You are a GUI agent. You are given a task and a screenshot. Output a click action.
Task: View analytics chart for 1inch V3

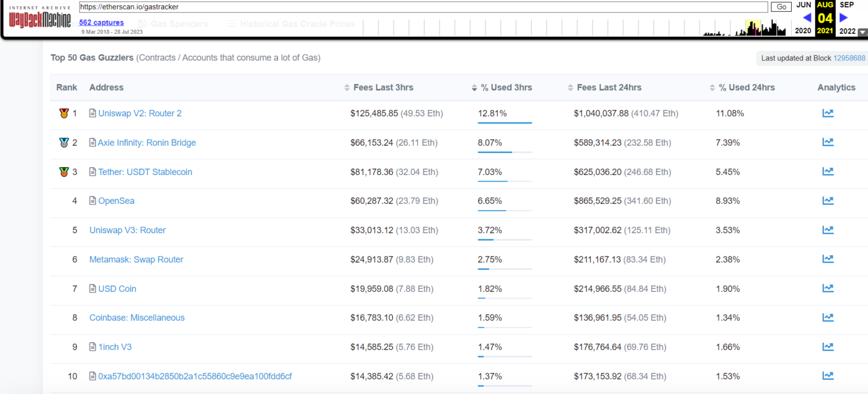[x=827, y=347]
